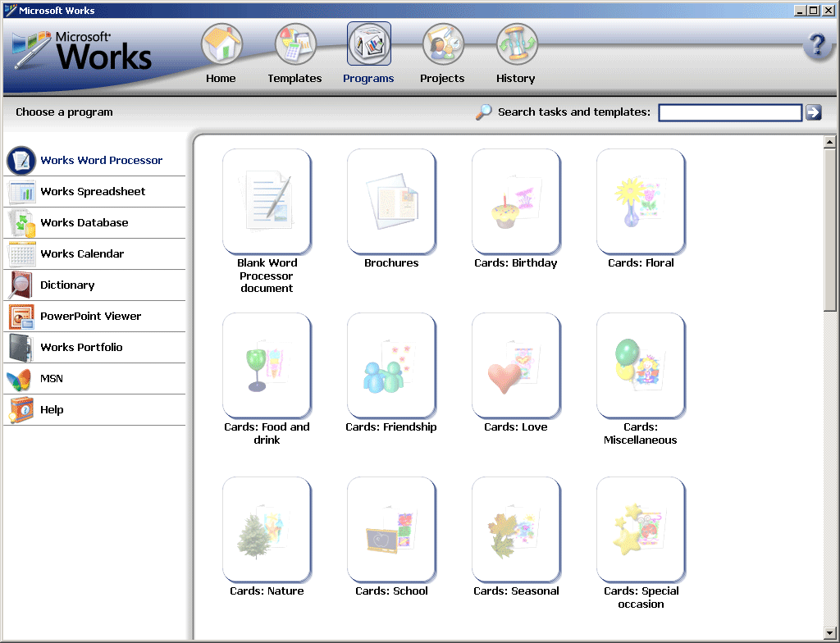The image size is (840, 643).
Task: Click the scroll down arrow of template list
Action: (830, 632)
